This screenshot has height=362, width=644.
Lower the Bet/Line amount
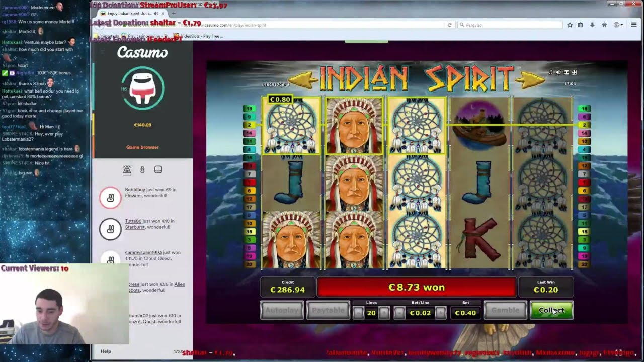(399, 313)
